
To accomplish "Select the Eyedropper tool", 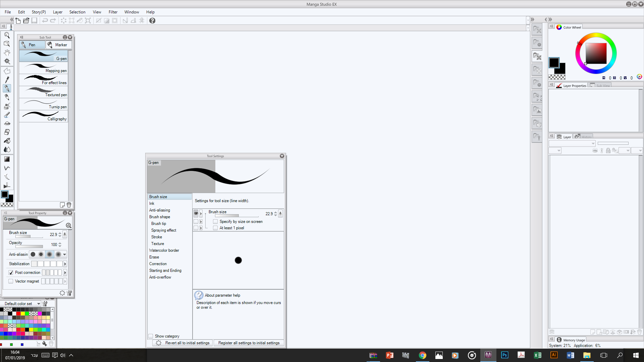I will coord(7,79).
